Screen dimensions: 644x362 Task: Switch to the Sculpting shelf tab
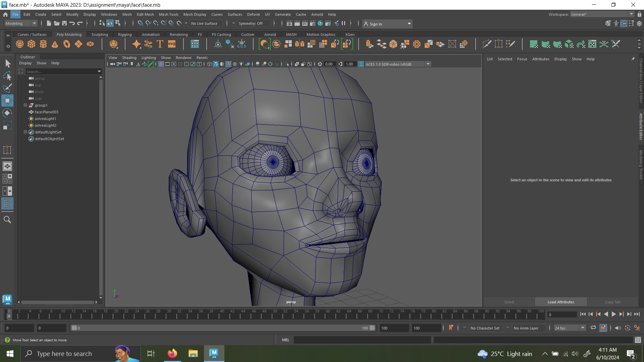tap(100, 35)
